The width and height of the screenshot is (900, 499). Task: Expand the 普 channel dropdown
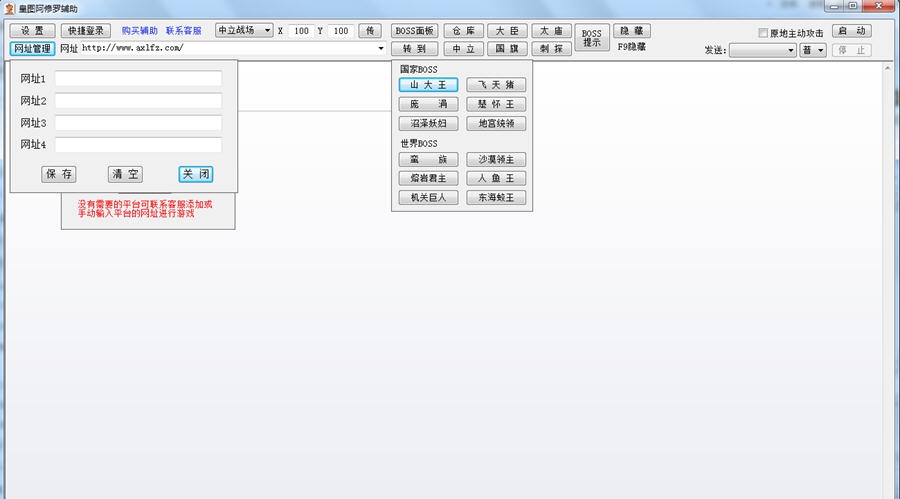point(813,51)
